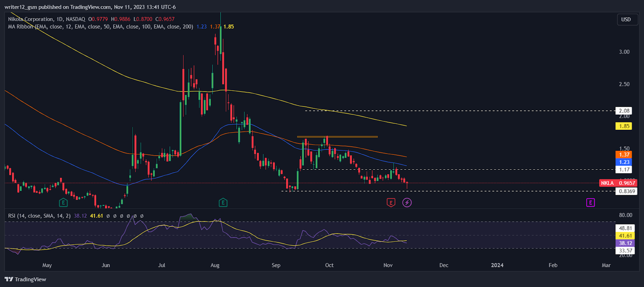The width and height of the screenshot is (644, 287).
Task: Click the Jul label on the time axis
Action: click(161, 265)
